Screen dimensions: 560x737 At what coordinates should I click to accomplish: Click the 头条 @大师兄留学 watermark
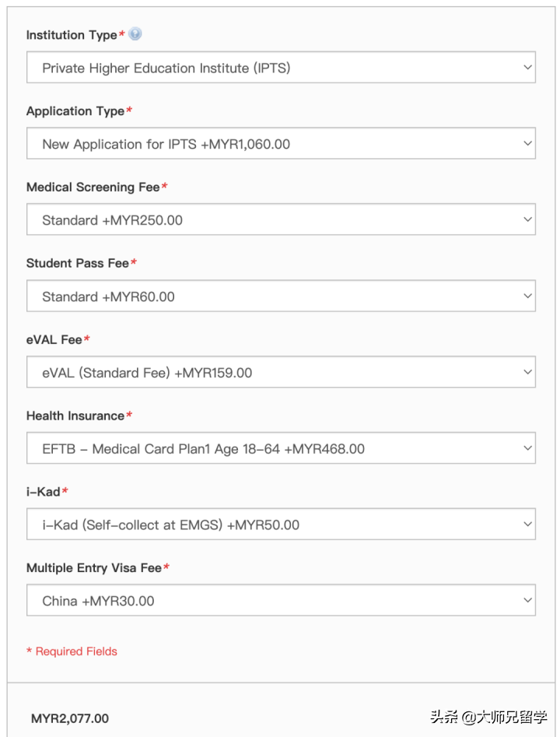coord(490,718)
